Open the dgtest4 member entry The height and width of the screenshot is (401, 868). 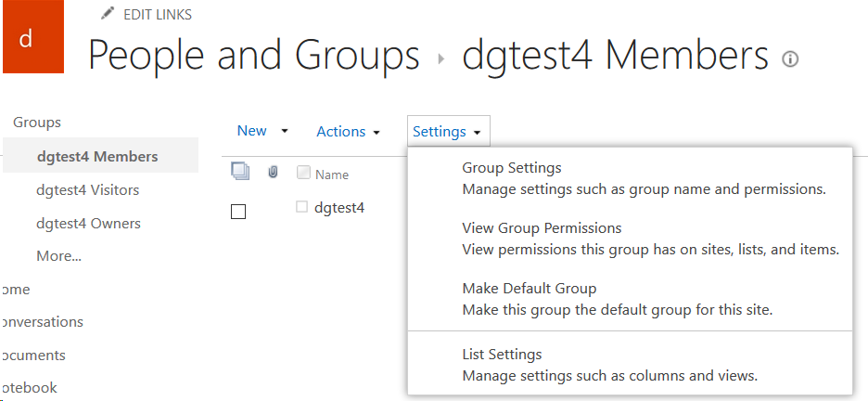(339, 208)
